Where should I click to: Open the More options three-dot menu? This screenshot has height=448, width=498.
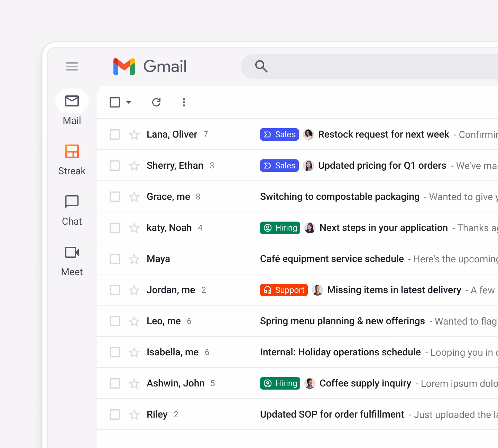click(x=184, y=102)
